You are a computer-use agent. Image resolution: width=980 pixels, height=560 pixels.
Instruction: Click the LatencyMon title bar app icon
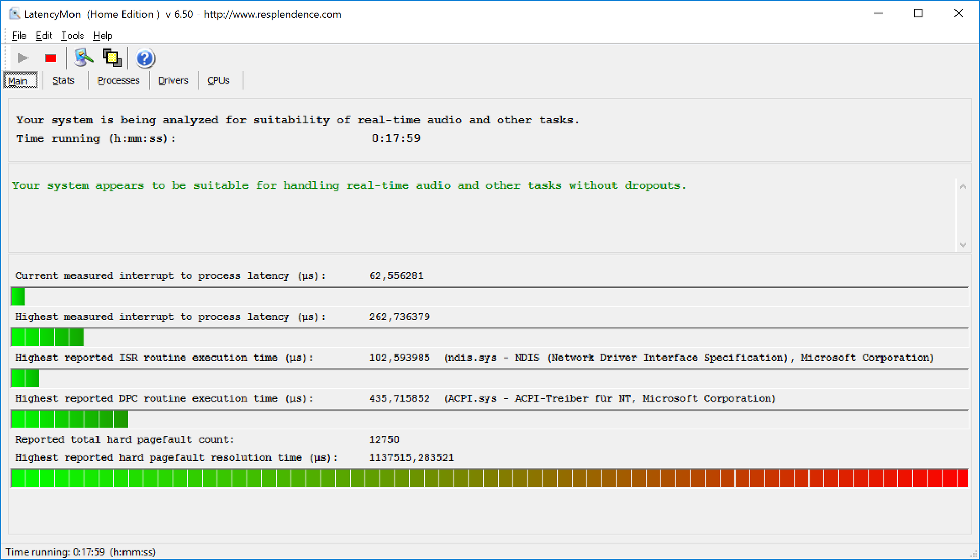pos(15,14)
